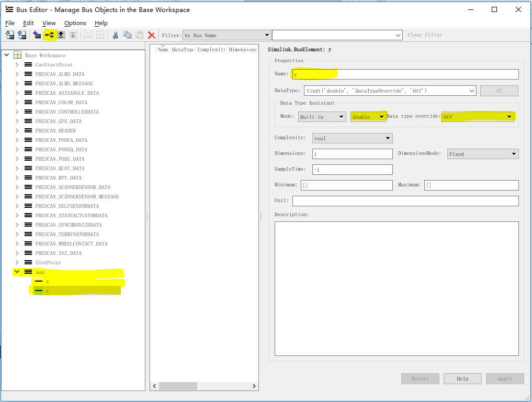
Task: Open the Filter by Bus Name dropdown
Action: (x=227, y=35)
